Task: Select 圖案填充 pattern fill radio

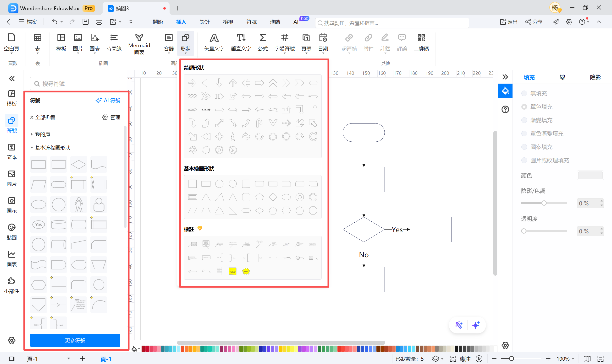Action: pyautogui.click(x=524, y=147)
